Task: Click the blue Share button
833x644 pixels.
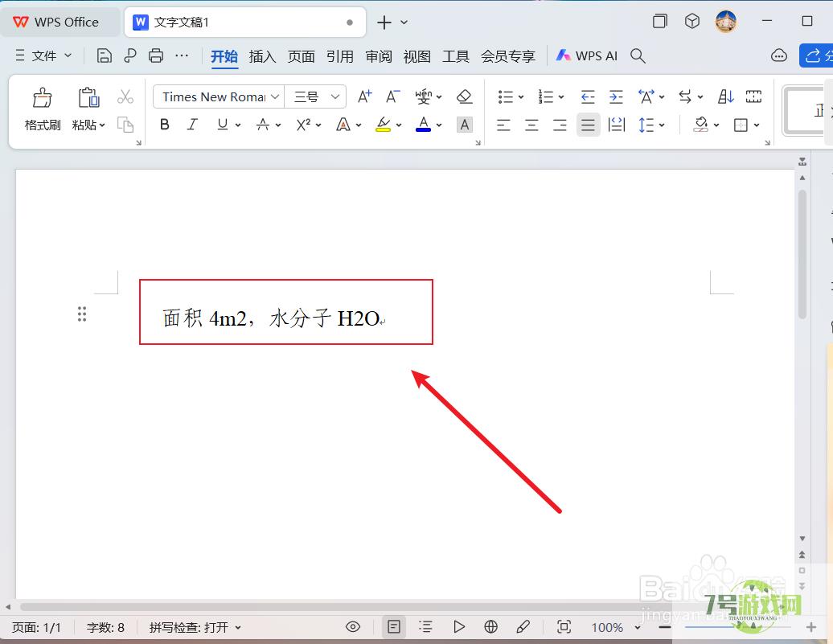Action: click(x=817, y=55)
